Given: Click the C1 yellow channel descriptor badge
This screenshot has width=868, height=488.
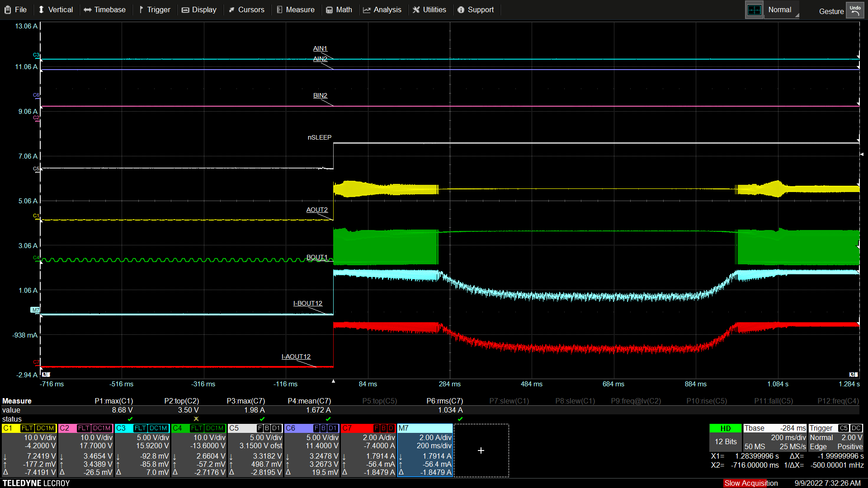Looking at the screenshot, I should coord(8,428).
